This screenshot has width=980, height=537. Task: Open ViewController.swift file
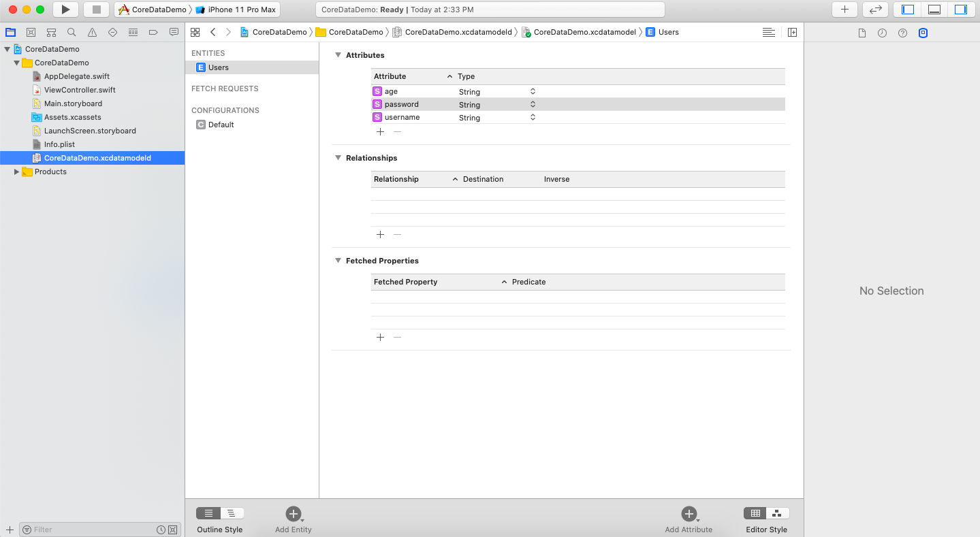click(80, 90)
